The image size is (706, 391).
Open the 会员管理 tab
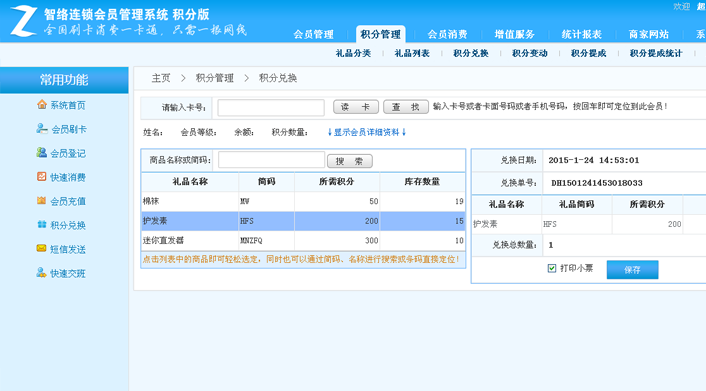pos(313,34)
